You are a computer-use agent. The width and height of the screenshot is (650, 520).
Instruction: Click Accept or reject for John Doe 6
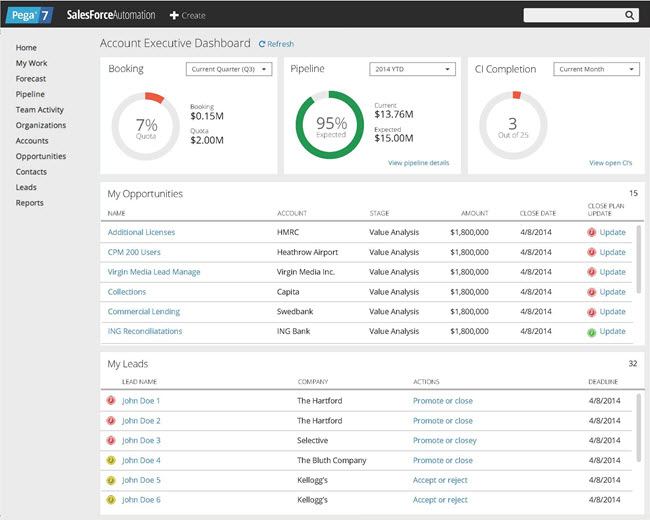[440, 500]
